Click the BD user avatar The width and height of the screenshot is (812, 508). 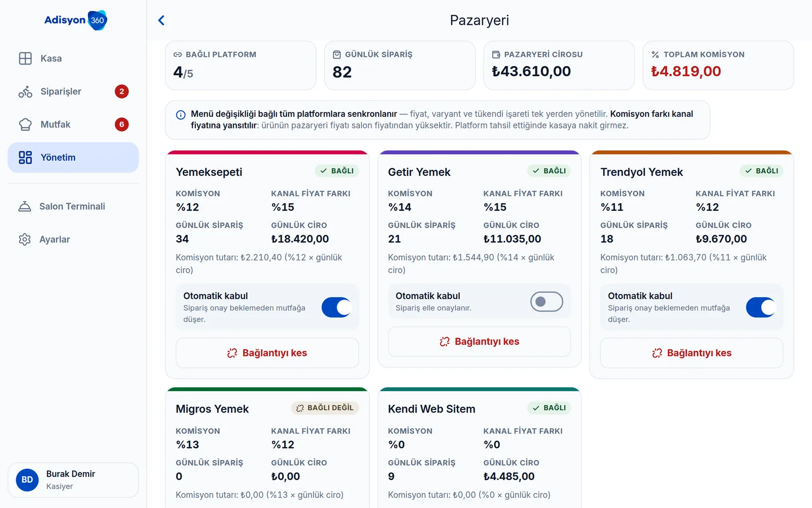[x=27, y=480]
